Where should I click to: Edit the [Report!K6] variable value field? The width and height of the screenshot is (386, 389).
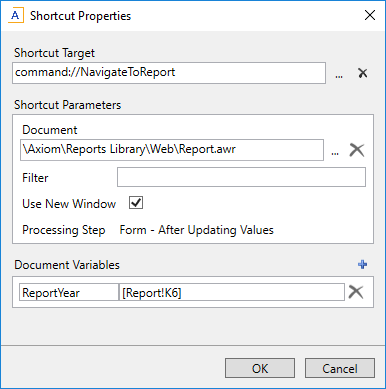[232, 292]
